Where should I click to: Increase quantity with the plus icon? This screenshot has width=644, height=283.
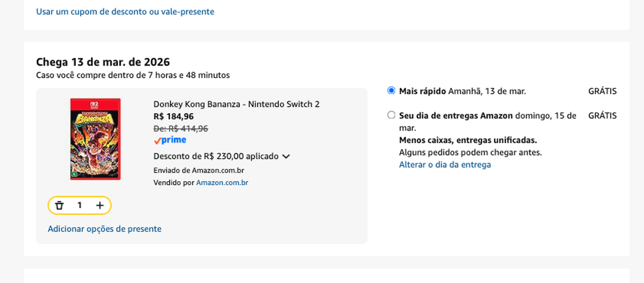pos(100,205)
